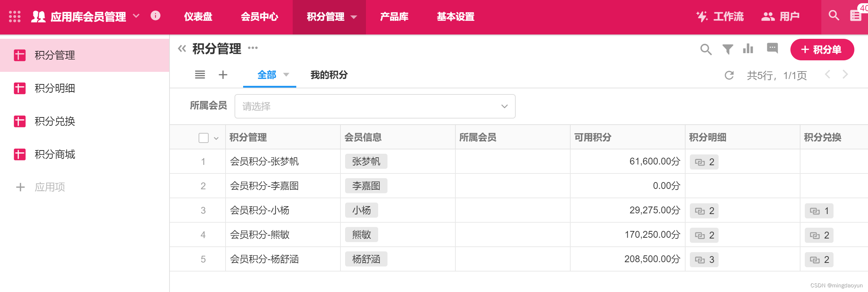The width and height of the screenshot is (868, 292).
Task: Open the 所属会员 请选择 filter dropdown
Action: pos(375,106)
